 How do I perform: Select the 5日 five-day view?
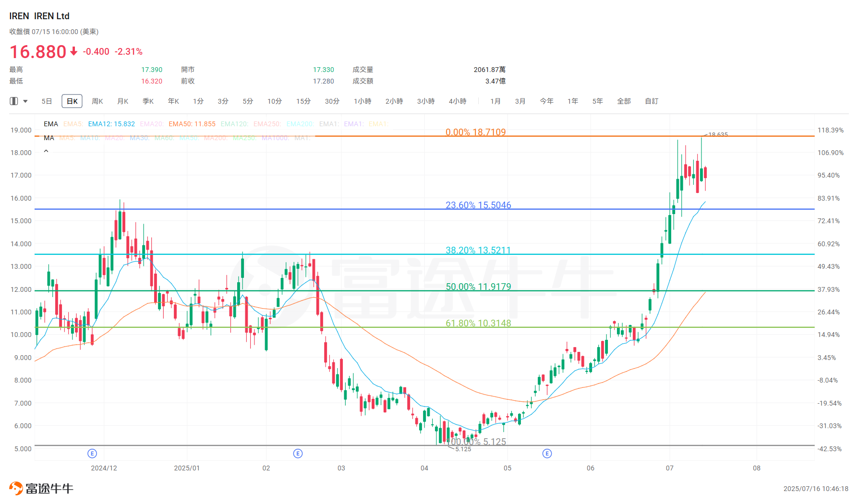[x=47, y=101]
